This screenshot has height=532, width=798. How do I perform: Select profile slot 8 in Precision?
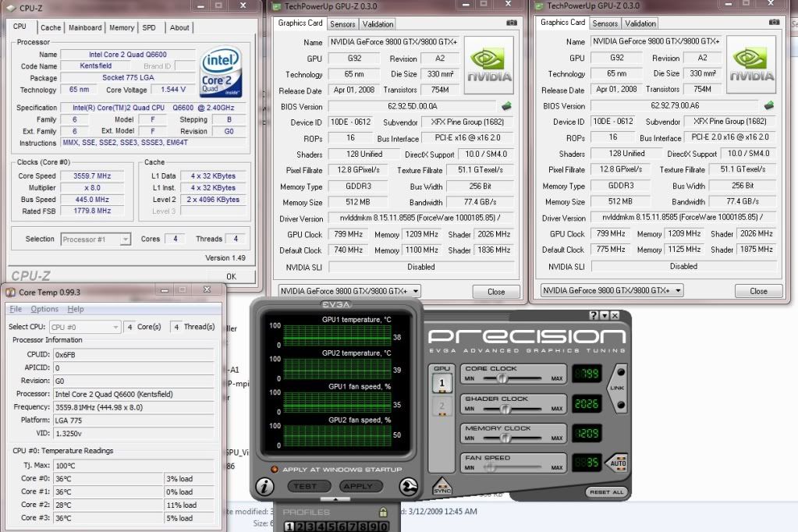[x=363, y=527]
